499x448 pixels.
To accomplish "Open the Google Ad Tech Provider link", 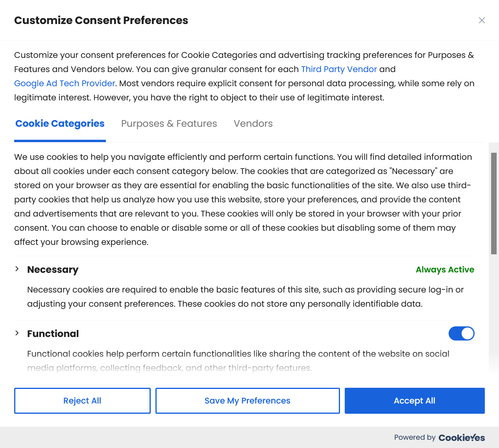I will pos(65,83).
